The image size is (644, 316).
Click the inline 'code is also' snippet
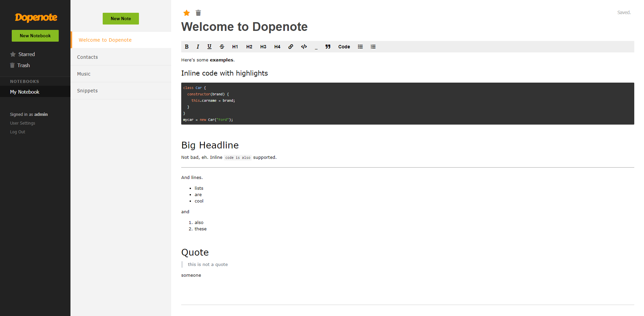click(238, 157)
